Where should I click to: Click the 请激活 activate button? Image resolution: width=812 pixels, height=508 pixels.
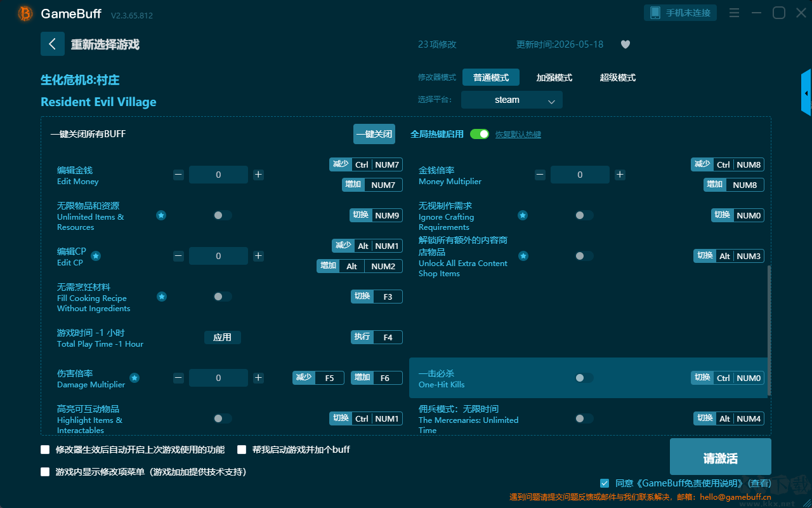[x=721, y=458]
